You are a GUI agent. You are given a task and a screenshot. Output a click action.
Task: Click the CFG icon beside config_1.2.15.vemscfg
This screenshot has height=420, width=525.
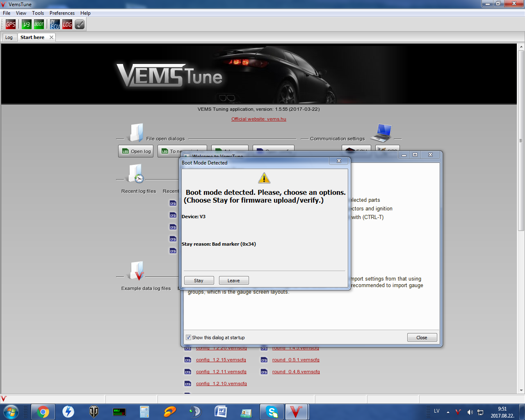[x=187, y=360]
